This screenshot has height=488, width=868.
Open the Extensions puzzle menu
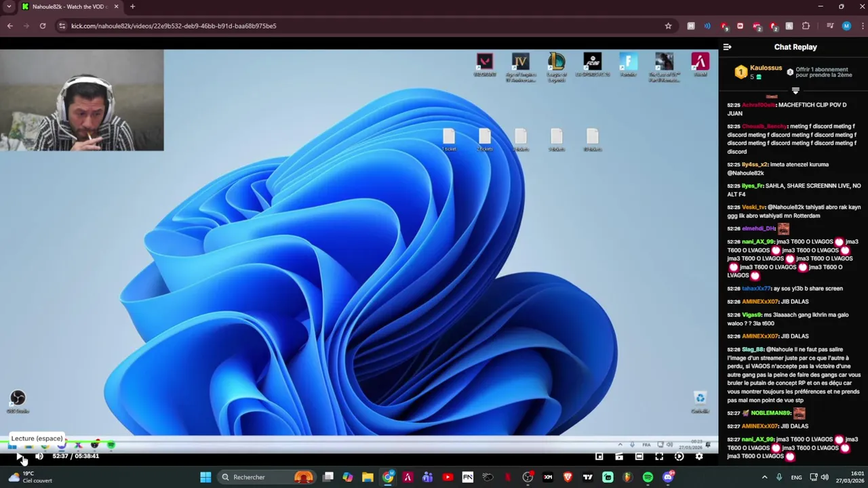806,26
